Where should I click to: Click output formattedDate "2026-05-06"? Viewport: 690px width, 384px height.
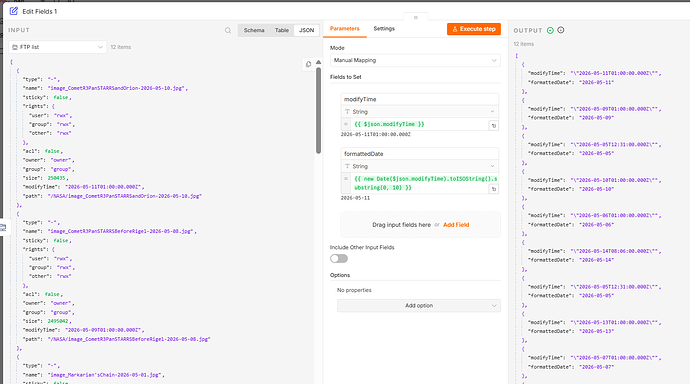[596, 225]
